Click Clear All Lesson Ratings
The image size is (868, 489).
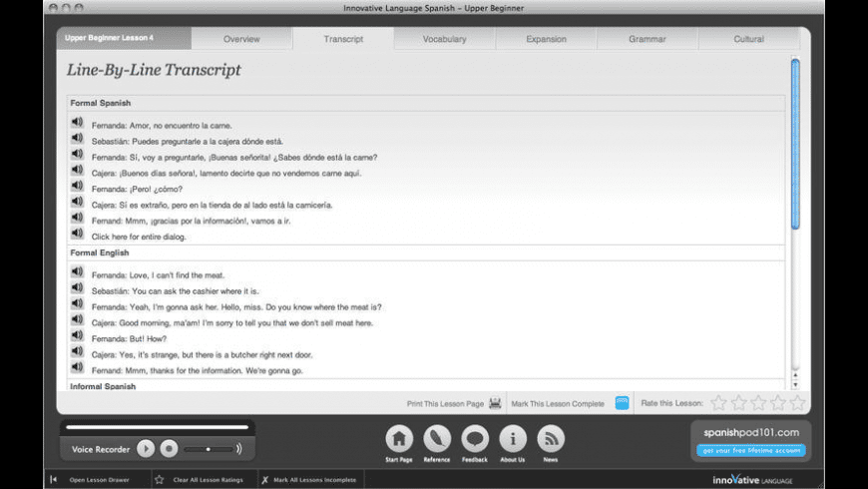coord(208,480)
